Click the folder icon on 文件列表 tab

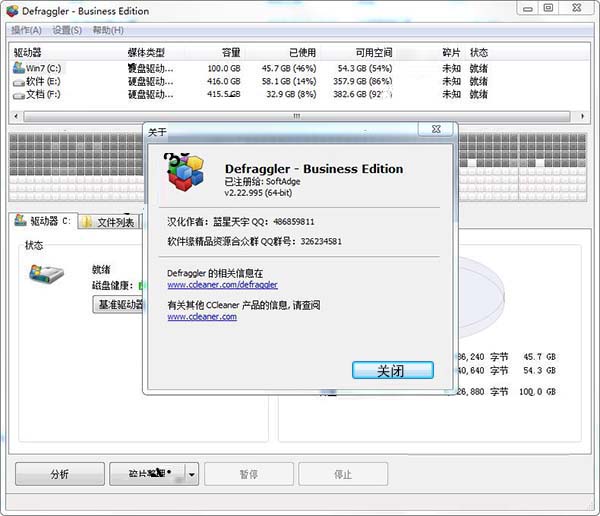pyautogui.click(x=87, y=222)
